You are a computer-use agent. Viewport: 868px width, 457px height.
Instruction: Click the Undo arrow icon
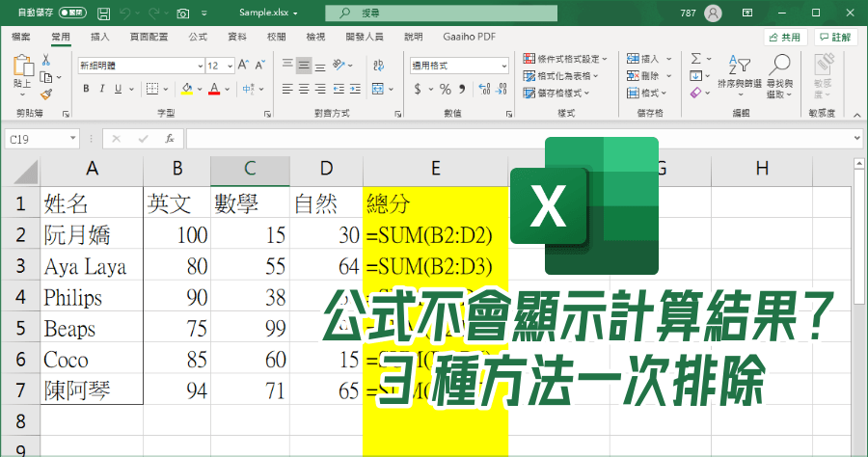coord(124,13)
